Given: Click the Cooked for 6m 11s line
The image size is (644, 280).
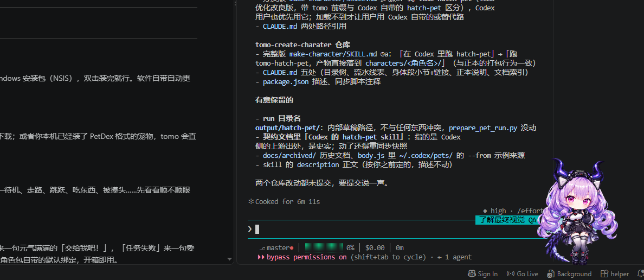Looking at the screenshot, I should (284, 201).
